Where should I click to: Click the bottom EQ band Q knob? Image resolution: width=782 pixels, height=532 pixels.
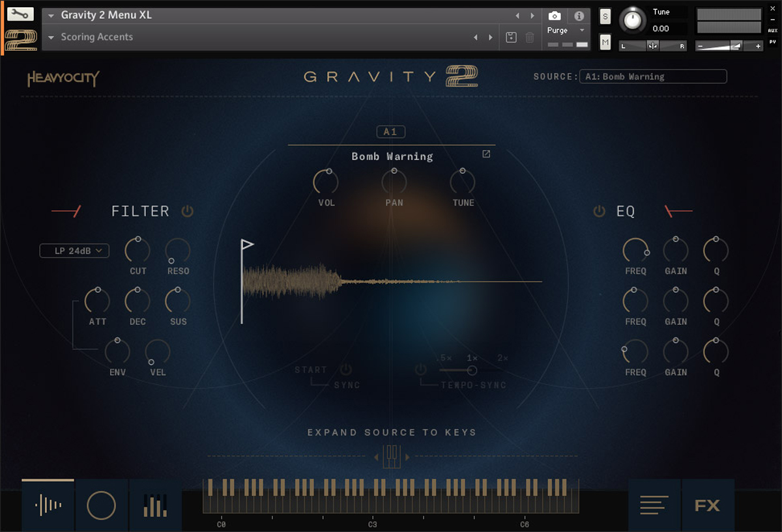(716, 352)
